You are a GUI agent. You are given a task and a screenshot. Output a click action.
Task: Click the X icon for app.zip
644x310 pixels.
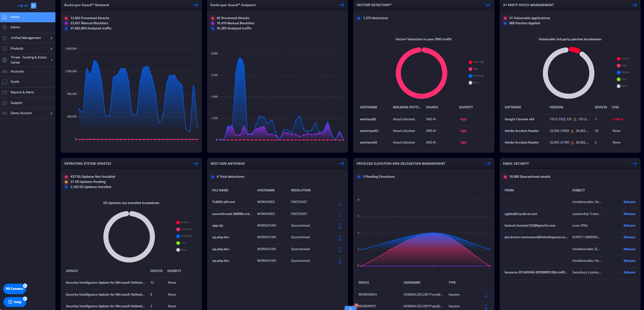click(x=340, y=228)
